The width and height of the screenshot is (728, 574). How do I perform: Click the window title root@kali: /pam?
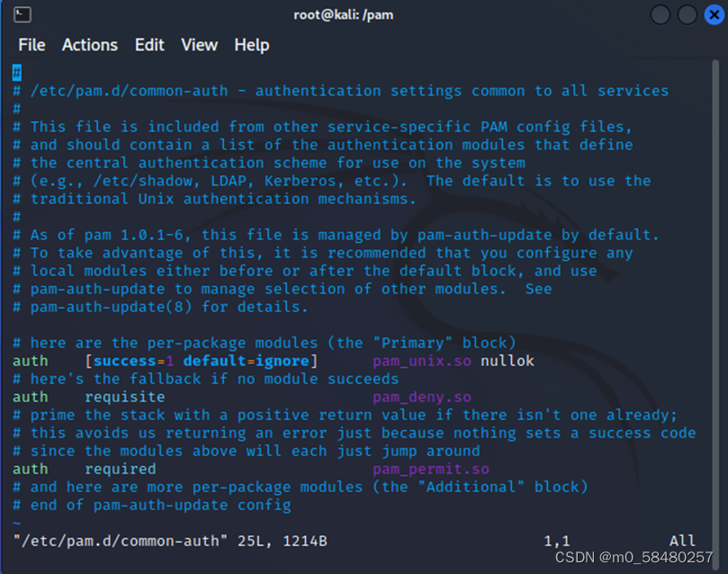pos(344,15)
